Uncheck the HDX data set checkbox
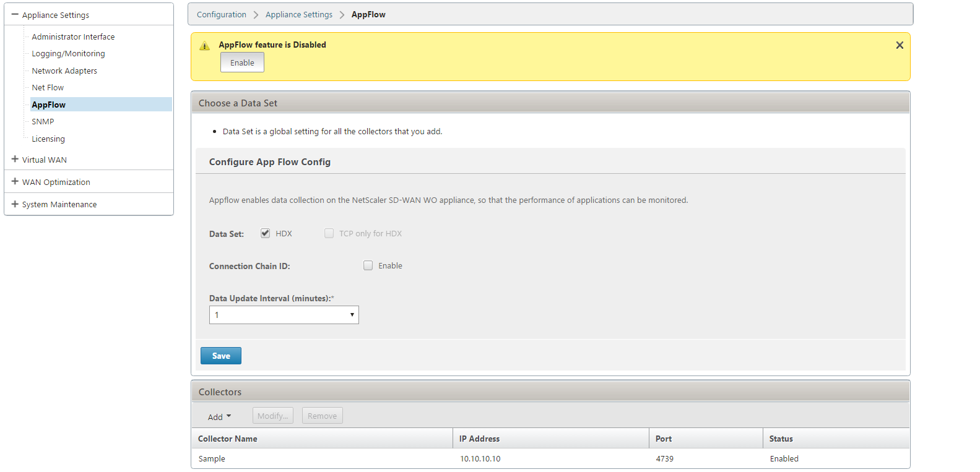 [x=265, y=233]
